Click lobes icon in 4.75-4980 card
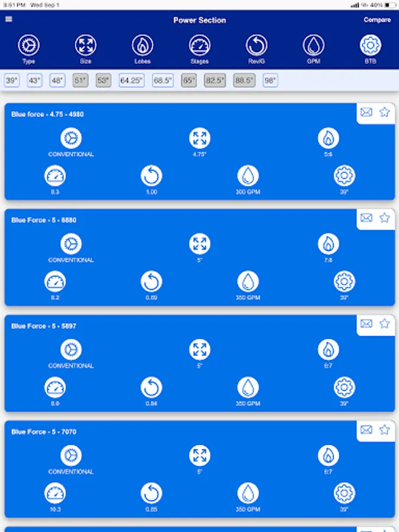This screenshot has height=532, width=399. pos(328,138)
